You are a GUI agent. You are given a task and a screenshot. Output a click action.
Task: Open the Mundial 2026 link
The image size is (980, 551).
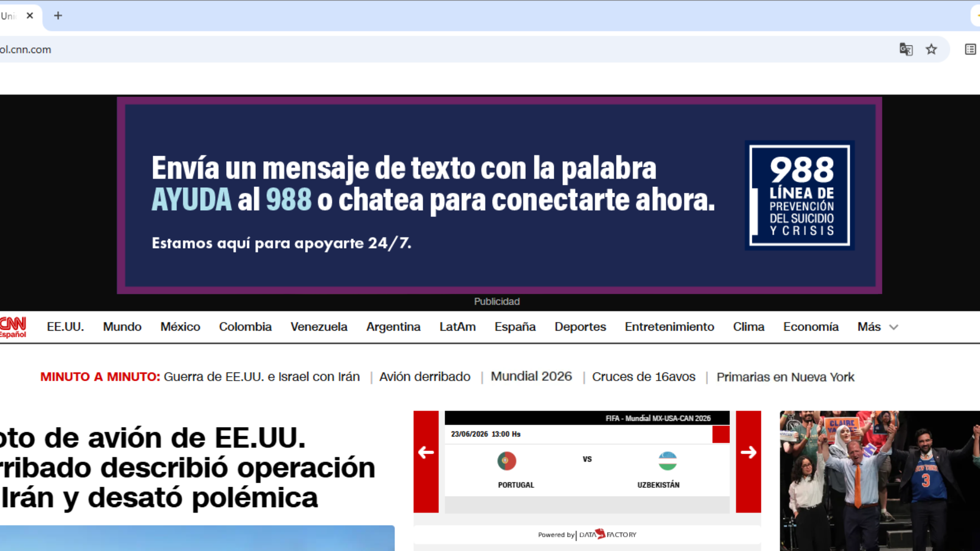[x=531, y=377]
